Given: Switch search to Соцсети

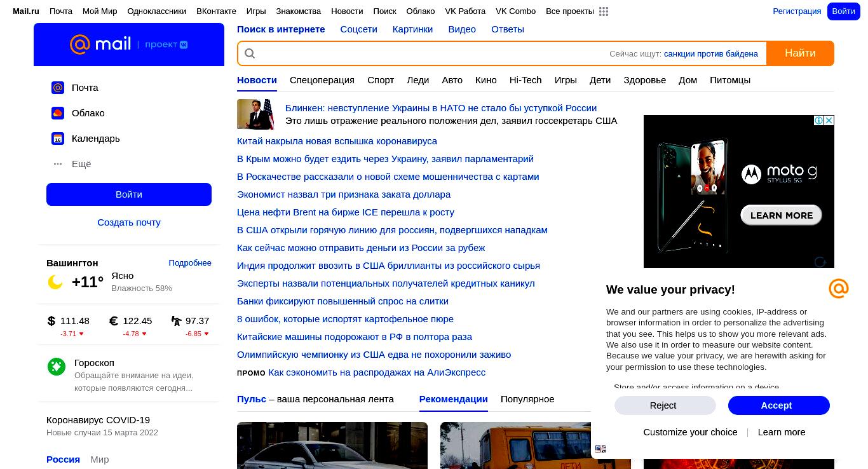Looking at the screenshot, I should (x=358, y=29).
